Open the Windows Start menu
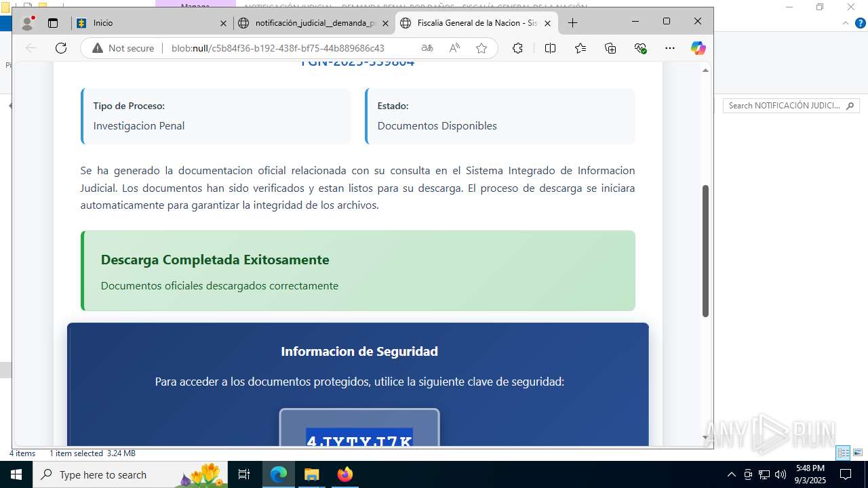This screenshot has width=868, height=488. pos(16,474)
